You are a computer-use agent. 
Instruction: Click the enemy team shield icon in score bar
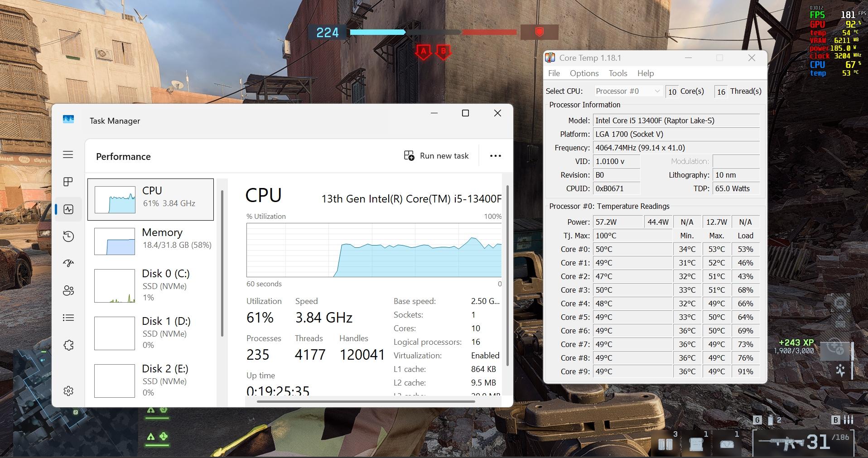click(539, 32)
